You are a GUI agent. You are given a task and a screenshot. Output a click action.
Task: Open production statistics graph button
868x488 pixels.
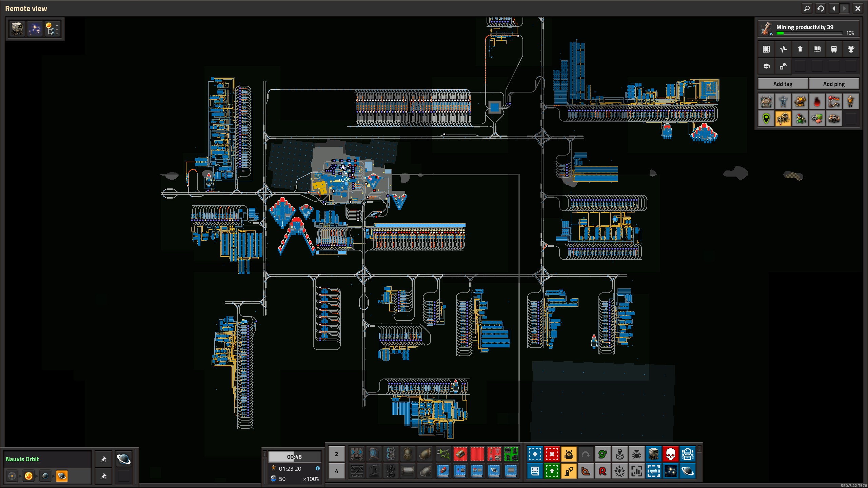(783, 49)
